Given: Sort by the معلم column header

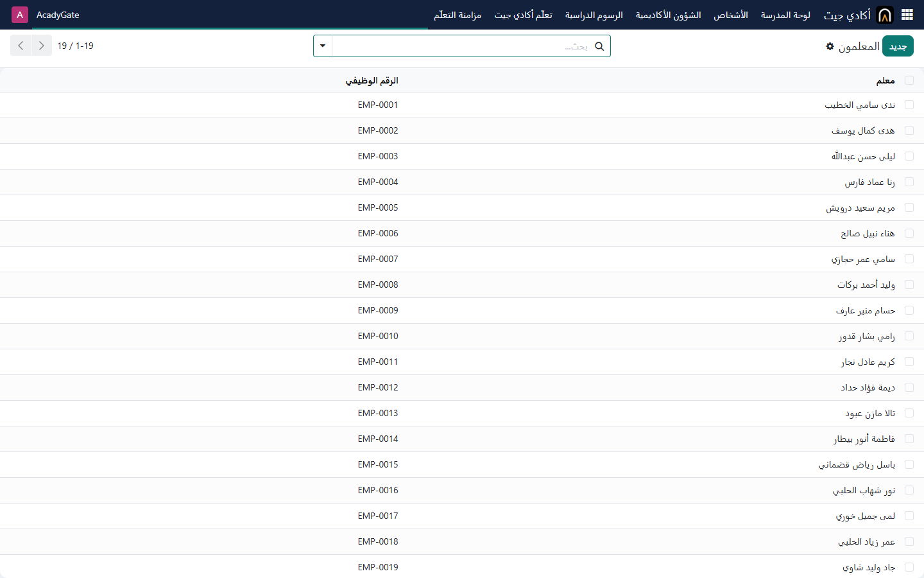Looking at the screenshot, I should click(886, 81).
